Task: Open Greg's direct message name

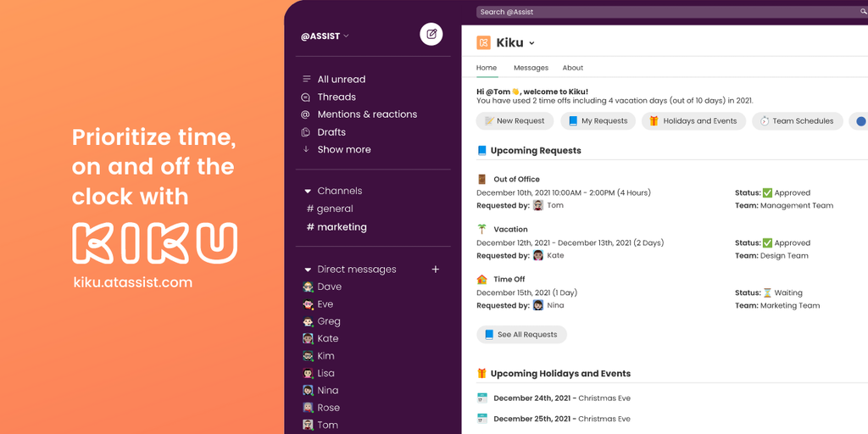Action: 329,321
